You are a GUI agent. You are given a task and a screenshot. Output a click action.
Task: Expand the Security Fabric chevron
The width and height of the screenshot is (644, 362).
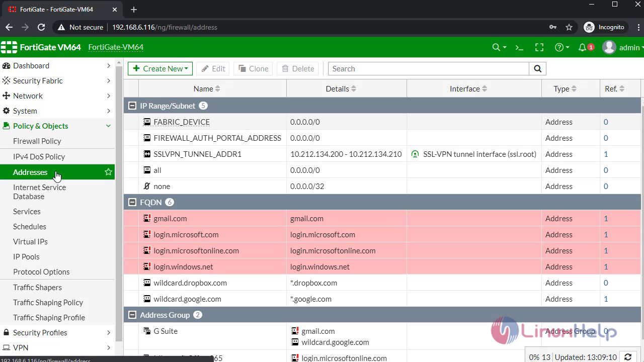point(108,80)
